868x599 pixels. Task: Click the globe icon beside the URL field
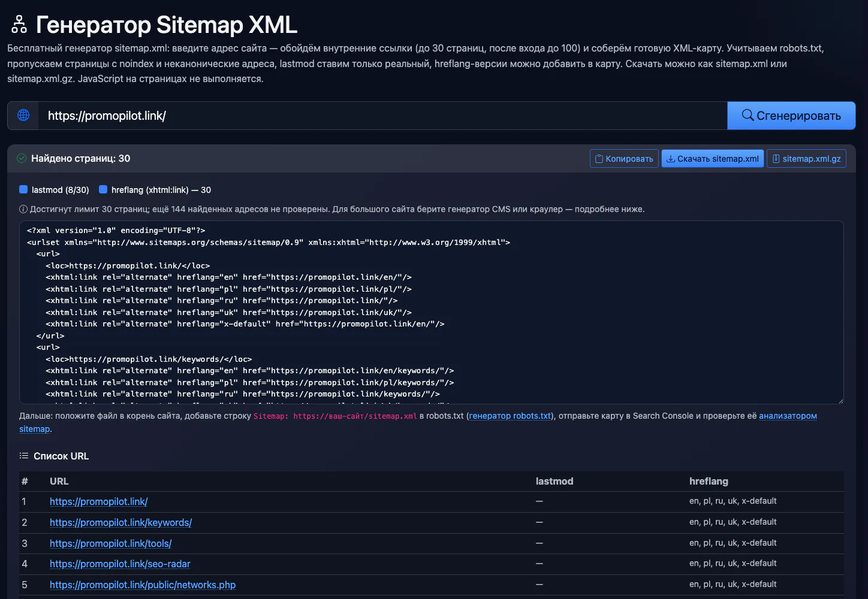pyautogui.click(x=23, y=115)
